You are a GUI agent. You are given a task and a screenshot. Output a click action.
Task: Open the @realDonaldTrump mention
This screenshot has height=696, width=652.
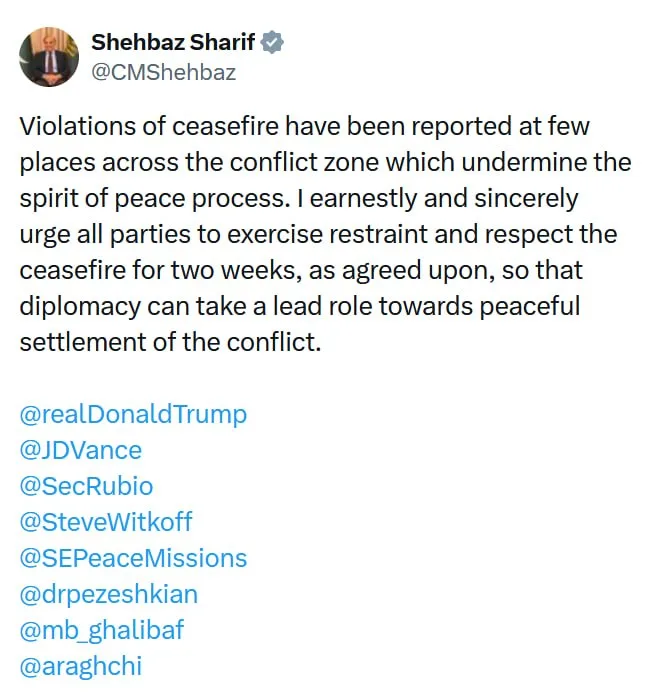(x=133, y=415)
